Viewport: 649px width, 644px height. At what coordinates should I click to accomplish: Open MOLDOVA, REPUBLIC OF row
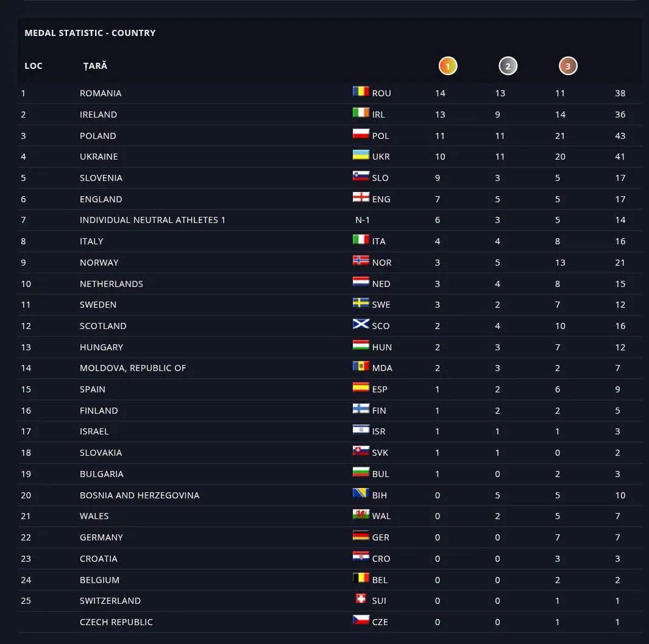click(x=133, y=368)
